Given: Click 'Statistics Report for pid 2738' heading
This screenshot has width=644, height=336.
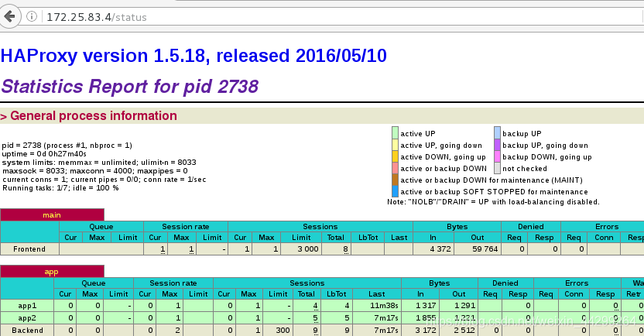Looking at the screenshot, I should [130, 86].
